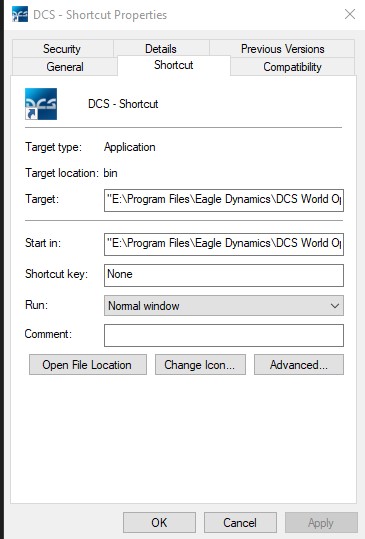365x539 pixels.
Task: Switch to the Details tab
Action: point(161,49)
